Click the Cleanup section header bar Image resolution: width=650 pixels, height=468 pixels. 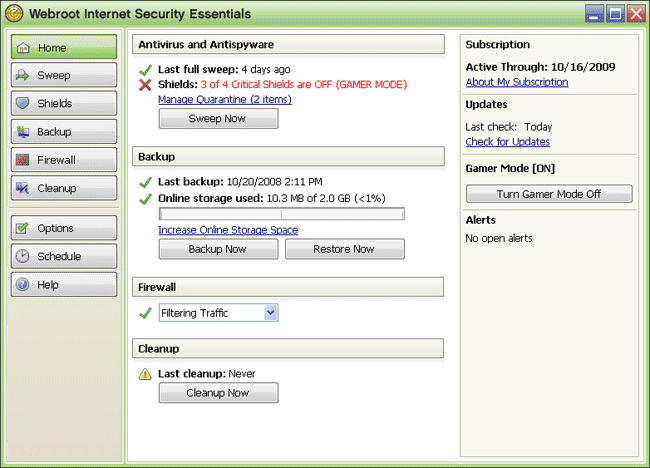(x=288, y=348)
